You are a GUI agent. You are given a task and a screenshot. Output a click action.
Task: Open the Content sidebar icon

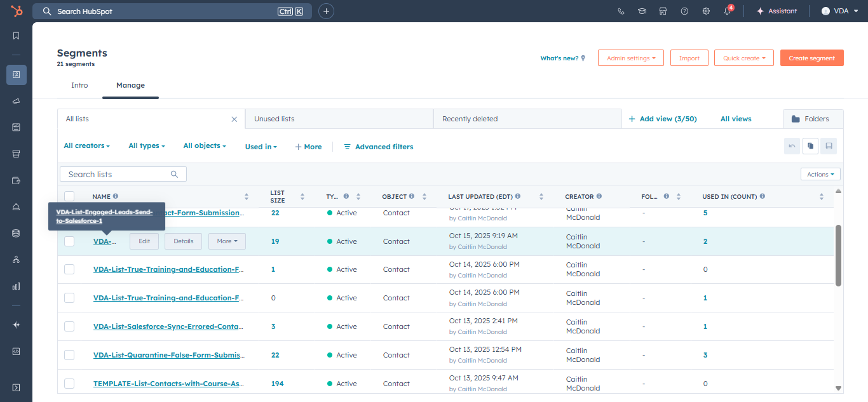[x=16, y=127]
